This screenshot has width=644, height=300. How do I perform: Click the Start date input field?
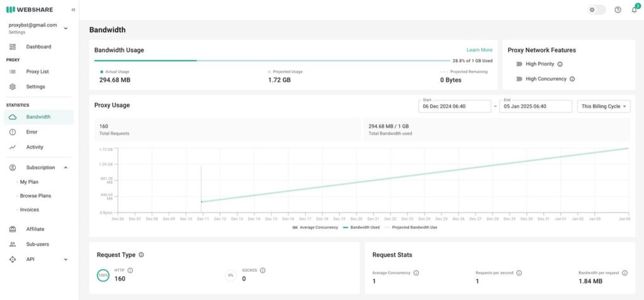(454, 106)
